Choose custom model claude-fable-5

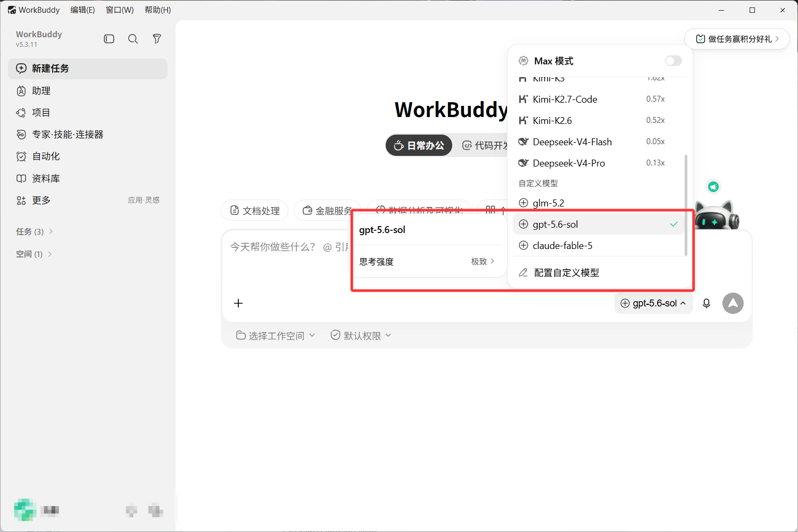(x=598, y=245)
